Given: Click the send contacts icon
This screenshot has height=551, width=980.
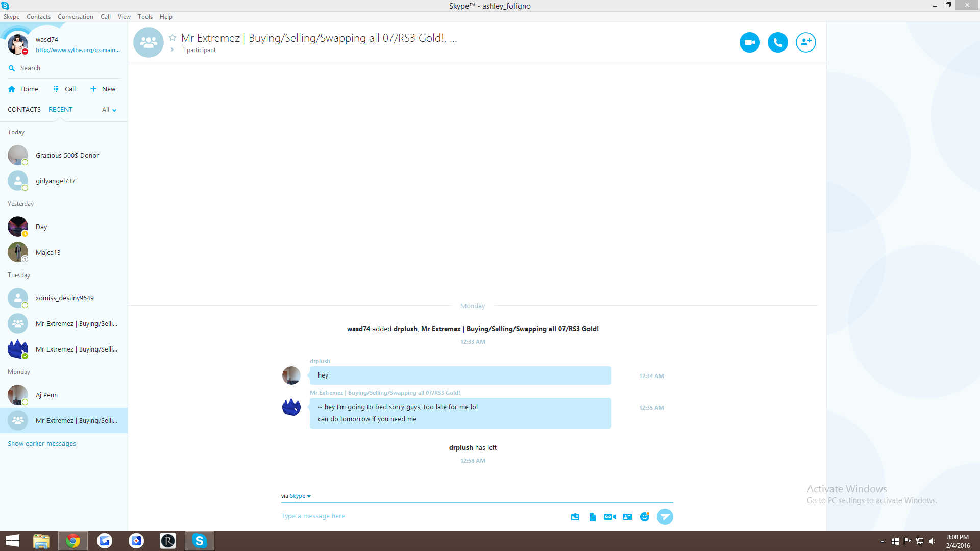Looking at the screenshot, I should click(627, 517).
